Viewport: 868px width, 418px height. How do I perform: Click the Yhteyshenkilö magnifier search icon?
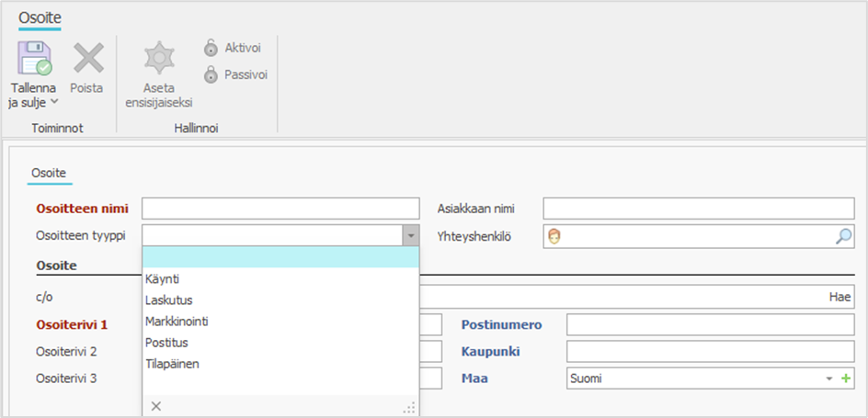click(x=843, y=236)
